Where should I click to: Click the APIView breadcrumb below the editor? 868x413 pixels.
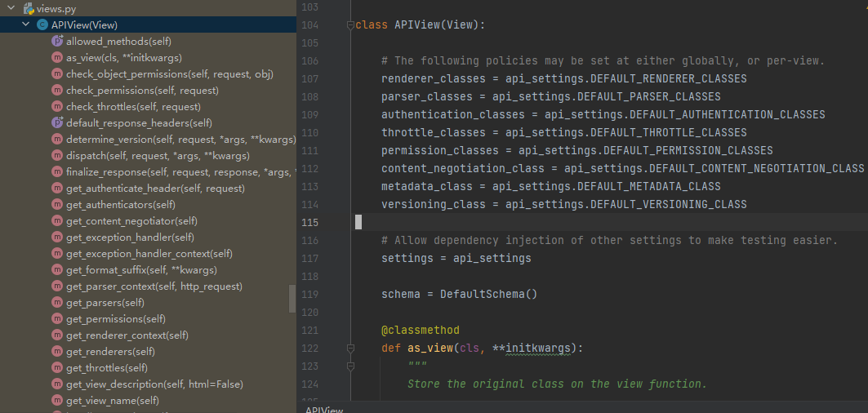coord(324,411)
